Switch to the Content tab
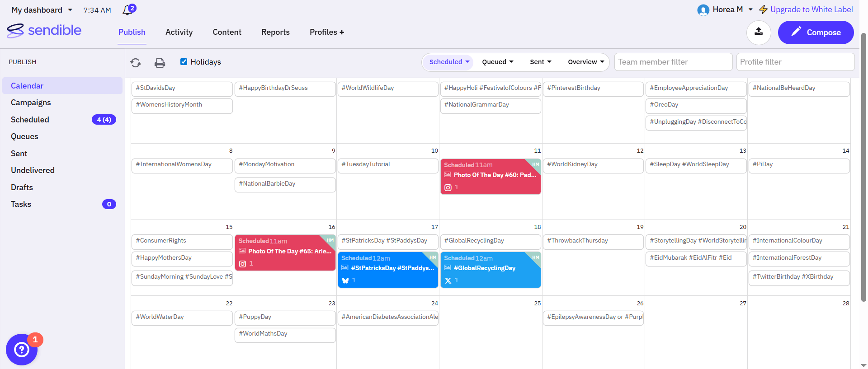The image size is (868, 369). (x=227, y=32)
